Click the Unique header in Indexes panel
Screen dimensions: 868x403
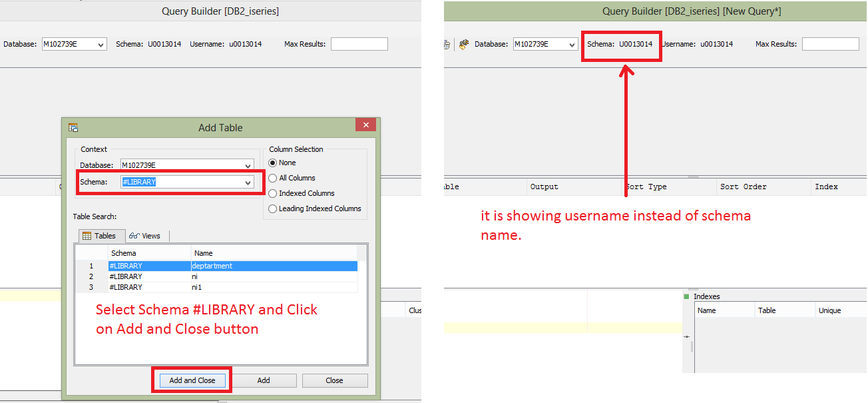(x=841, y=310)
